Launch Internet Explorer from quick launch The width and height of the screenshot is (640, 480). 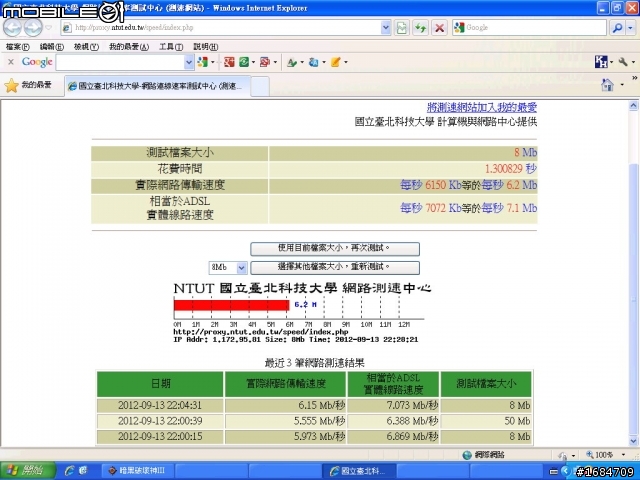coord(69,471)
